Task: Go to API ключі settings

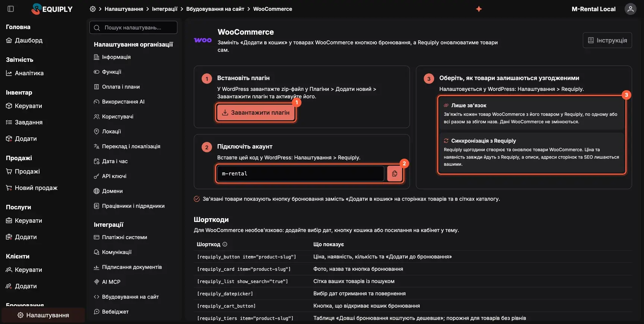Action: tap(110, 176)
